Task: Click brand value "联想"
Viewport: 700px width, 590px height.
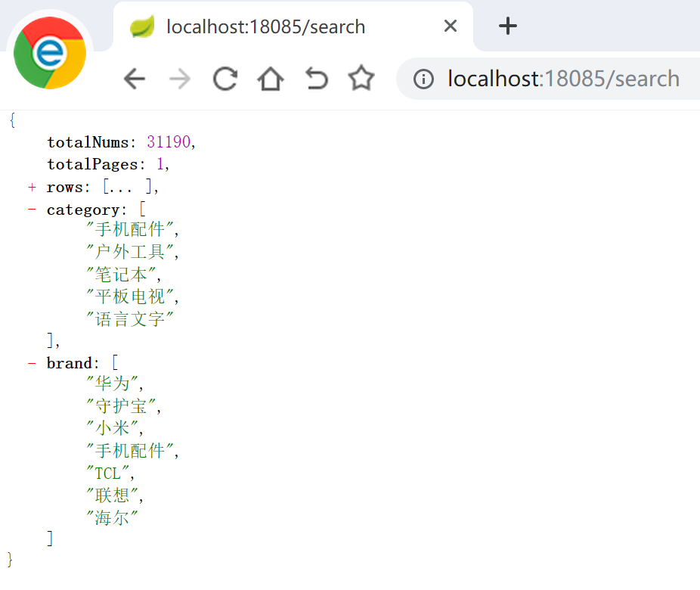Action: point(112,495)
